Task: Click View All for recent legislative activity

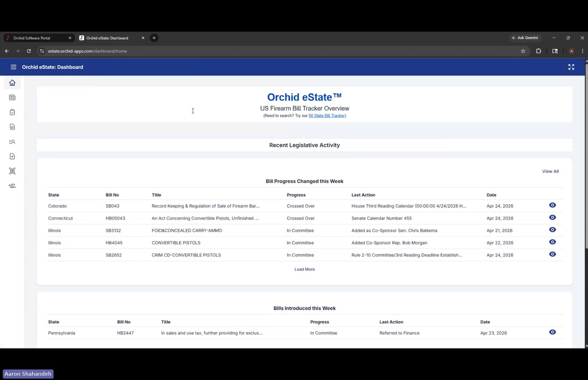Action: (x=550, y=171)
